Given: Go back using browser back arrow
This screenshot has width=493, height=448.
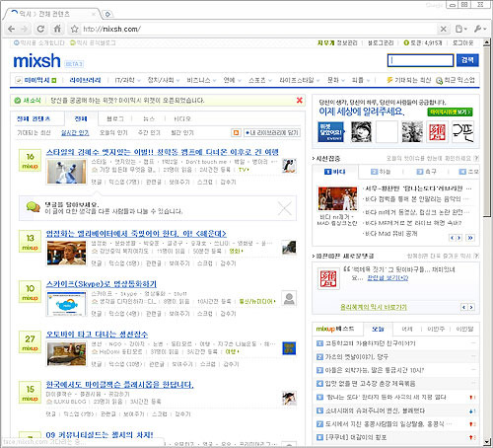Looking at the screenshot, I should pyautogui.click(x=11, y=29).
